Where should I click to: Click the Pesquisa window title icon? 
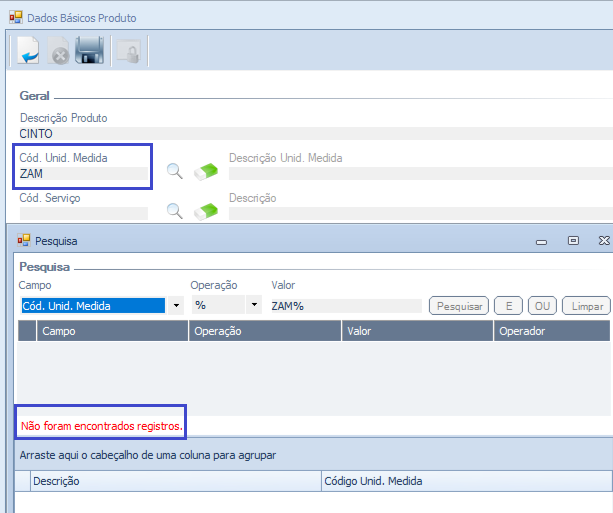pos(23,240)
